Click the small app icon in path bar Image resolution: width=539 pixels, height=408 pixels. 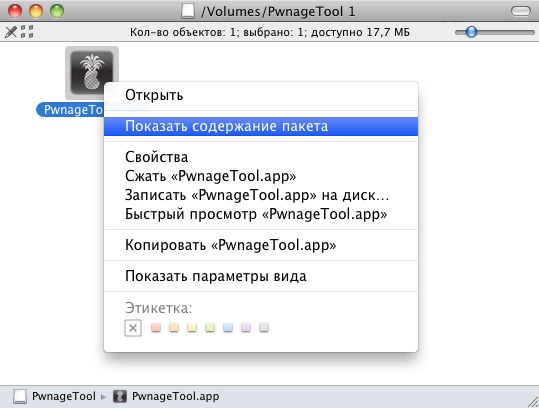coord(120,396)
